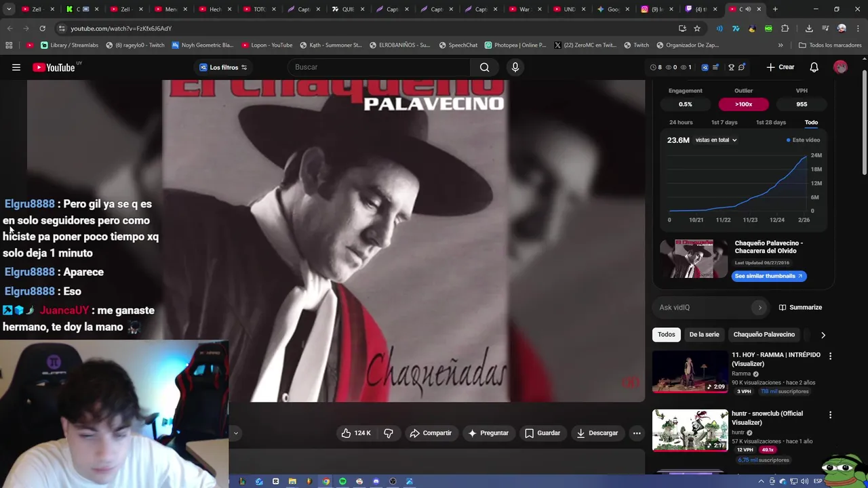
Task: Go to YouTube home via the logo
Action: tap(54, 67)
